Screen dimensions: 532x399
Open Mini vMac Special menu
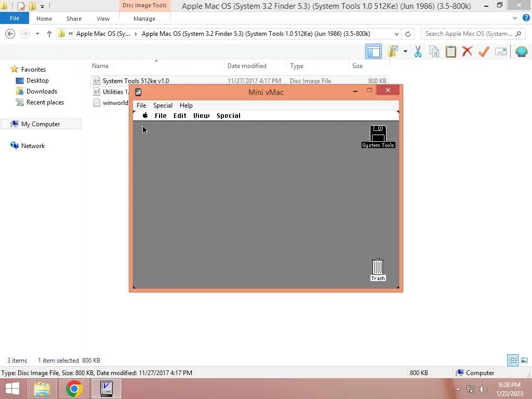point(163,105)
